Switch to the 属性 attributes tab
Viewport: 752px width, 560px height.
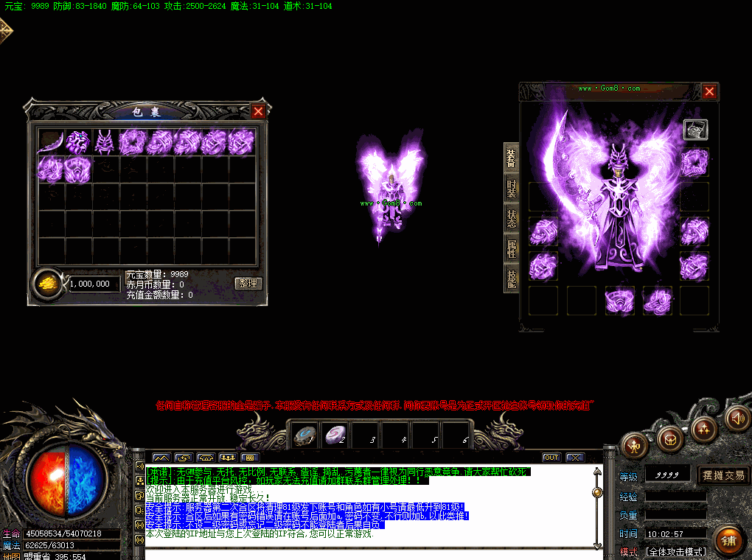click(511, 248)
